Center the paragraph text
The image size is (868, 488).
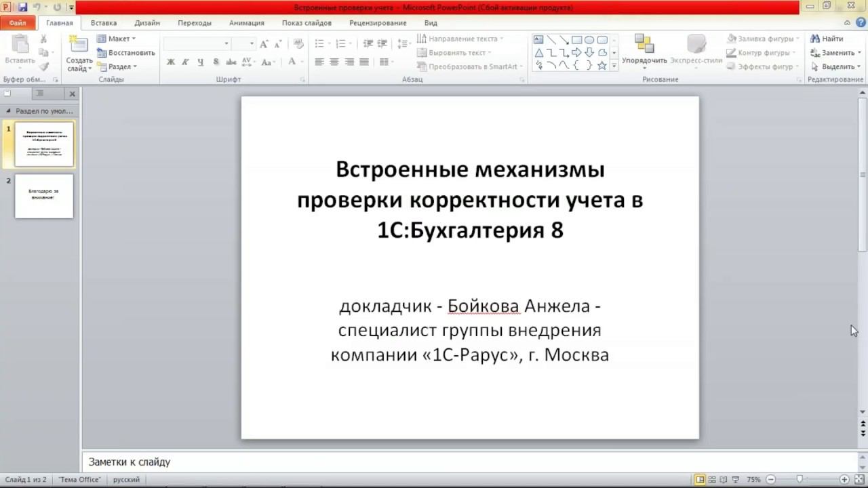tap(334, 62)
